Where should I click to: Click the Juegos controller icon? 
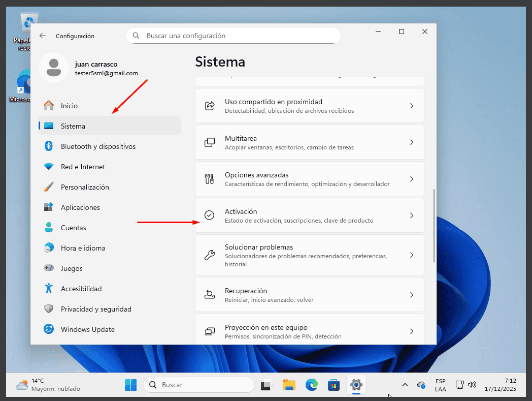click(49, 268)
